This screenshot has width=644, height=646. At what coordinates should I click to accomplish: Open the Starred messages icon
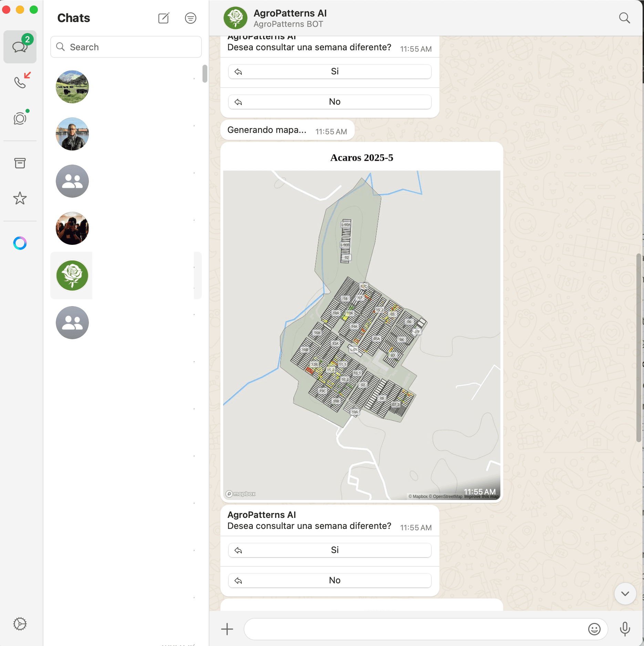click(x=20, y=198)
